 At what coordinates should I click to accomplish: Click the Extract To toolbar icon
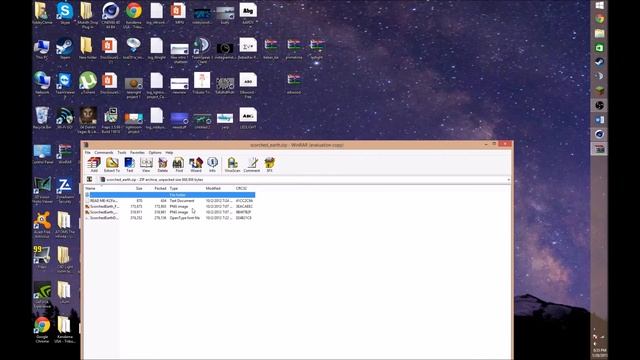112,164
